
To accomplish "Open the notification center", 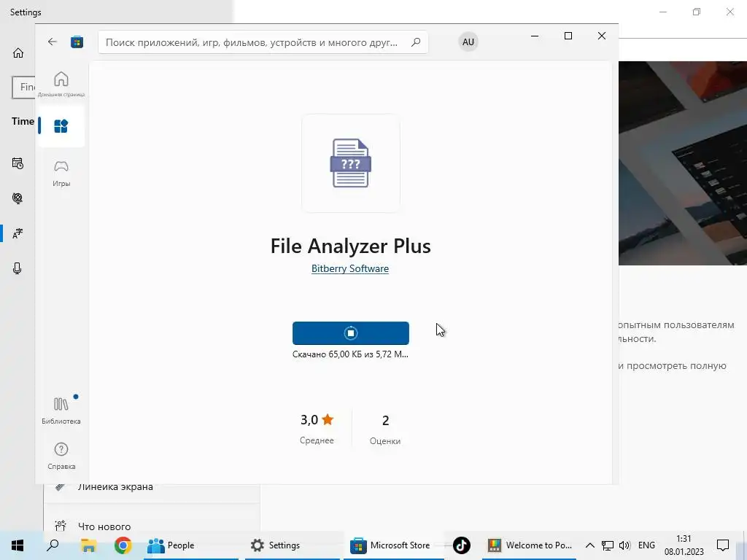I will pos(723,545).
